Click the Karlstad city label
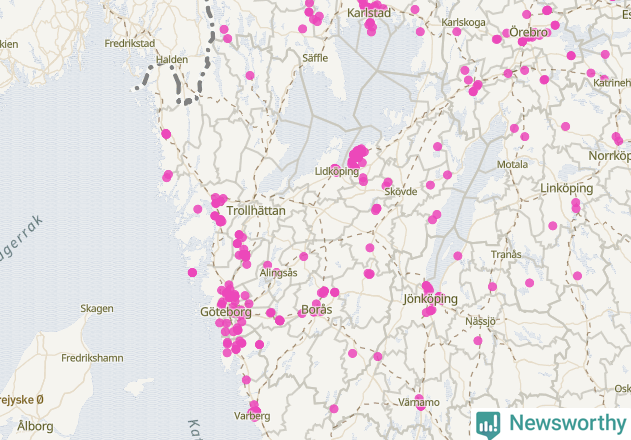Image resolution: width=631 pixels, height=440 pixels. 369,13
